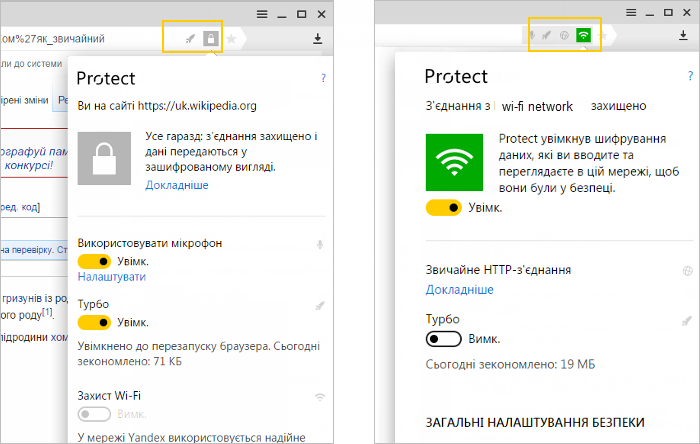The height and width of the screenshot is (444, 700).
Task: Click globe icon beside Звичайне HTTP-з'єднання
Action: (x=688, y=270)
